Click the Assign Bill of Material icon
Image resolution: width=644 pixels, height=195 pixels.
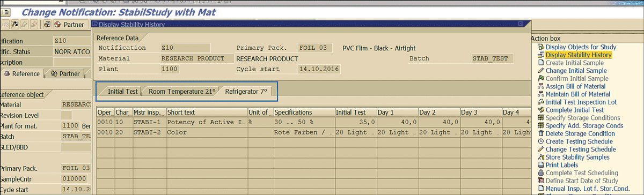pyautogui.click(x=540, y=86)
